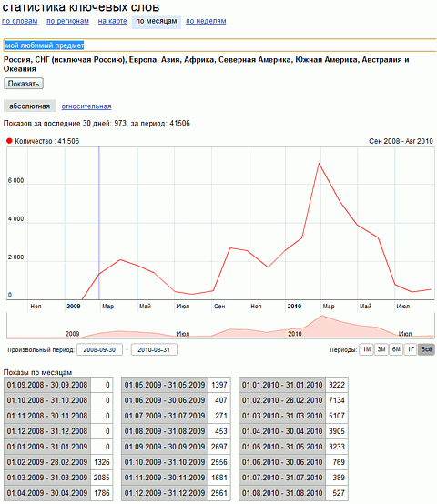The width and height of the screenshot is (437, 504).
Task: Choose the 6М period button
Action: point(396,349)
